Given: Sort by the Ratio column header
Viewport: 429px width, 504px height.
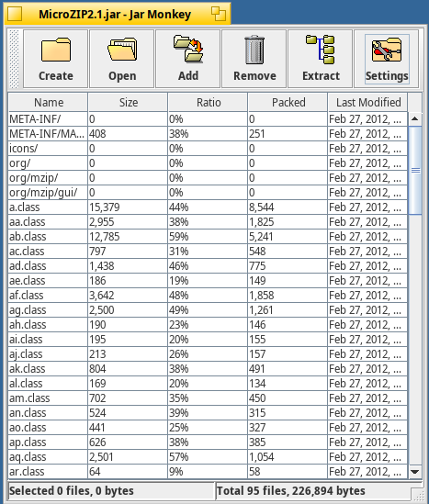Looking at the screenshot, I should pos(208,102).
